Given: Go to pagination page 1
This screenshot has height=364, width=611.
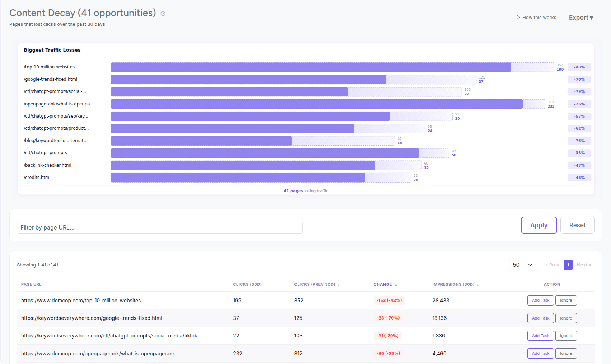Looking at the screenshot, I should 568,265.
